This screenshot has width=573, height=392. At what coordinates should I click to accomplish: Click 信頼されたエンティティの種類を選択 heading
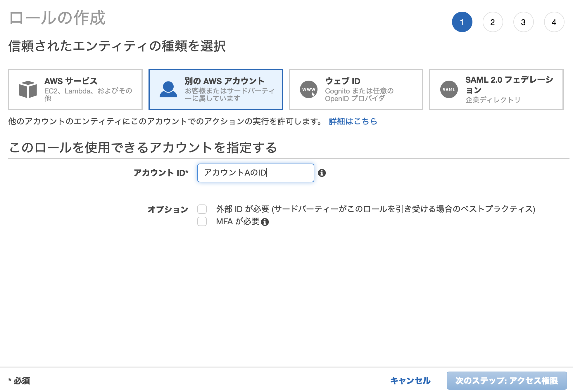tap(117, 46)
